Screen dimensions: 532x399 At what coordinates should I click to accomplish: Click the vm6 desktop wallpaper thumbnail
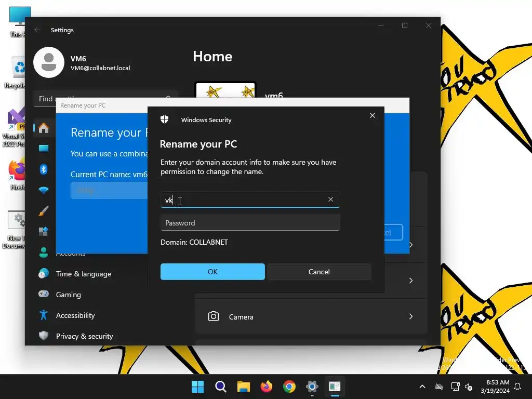click(225, 90)
